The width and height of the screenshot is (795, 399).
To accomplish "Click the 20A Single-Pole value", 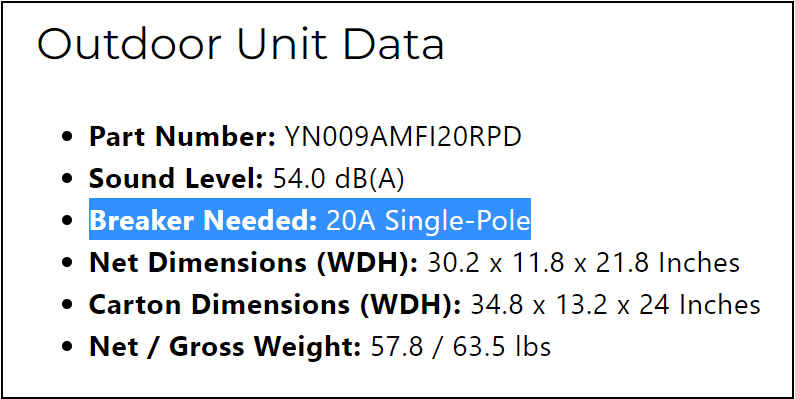I will click(x=428, y=220).
